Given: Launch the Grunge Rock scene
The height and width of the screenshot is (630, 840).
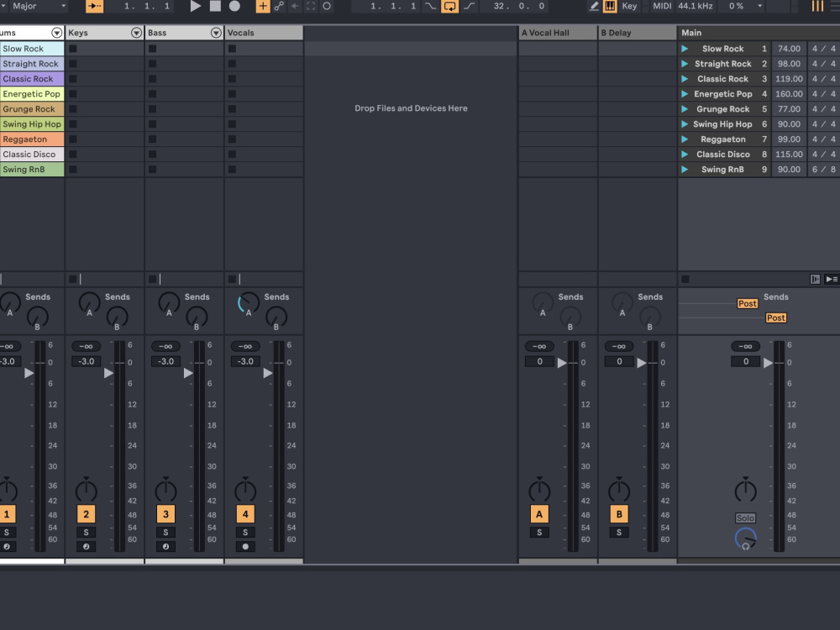Looking at the screenshot, I should 685,108.
